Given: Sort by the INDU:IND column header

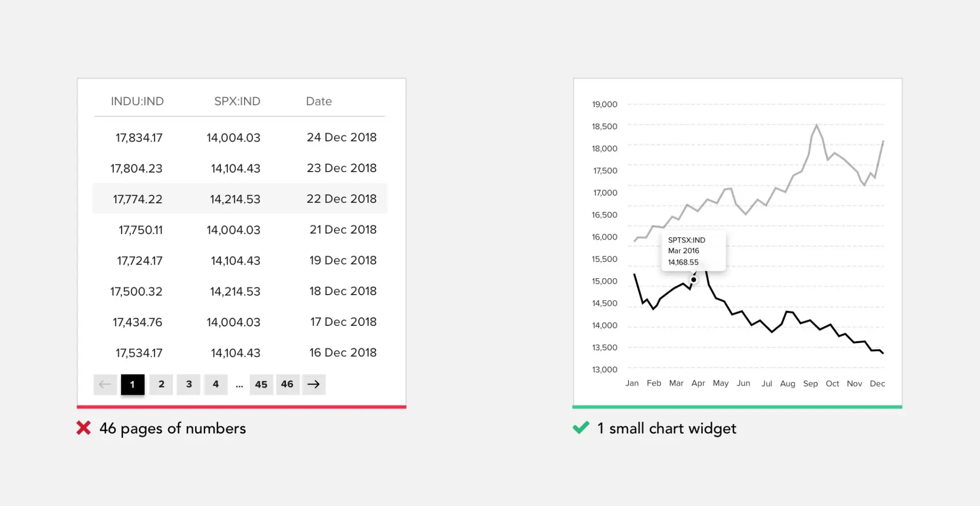Looking at the screenshot, I should (x=137, y=101).
